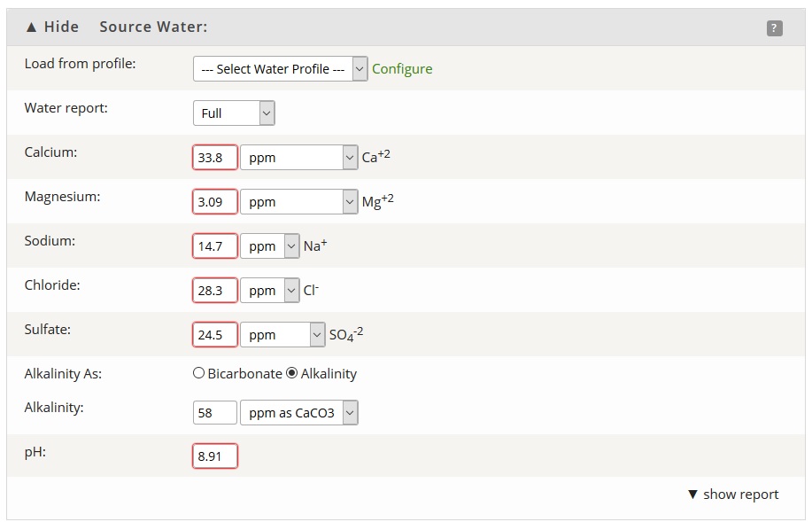Image resolution: width=812 pixels, height=522 pixels.
Task: Expand the show report section
Action: pyautogui.click(x=733, y=494)
